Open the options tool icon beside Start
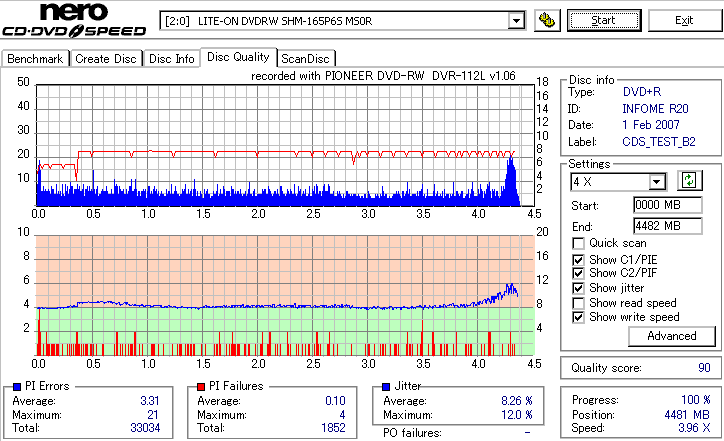This screenshot has width=724, height=441. [x=547, y=21]
